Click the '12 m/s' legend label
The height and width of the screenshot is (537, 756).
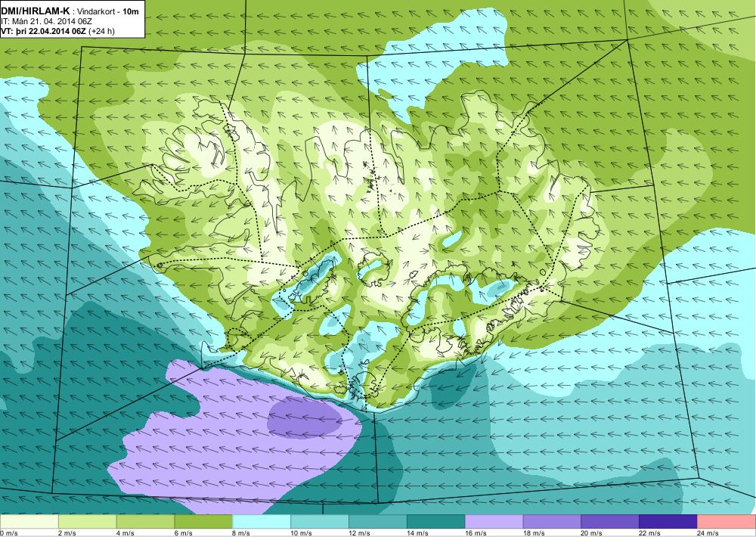tap(360, 533)
